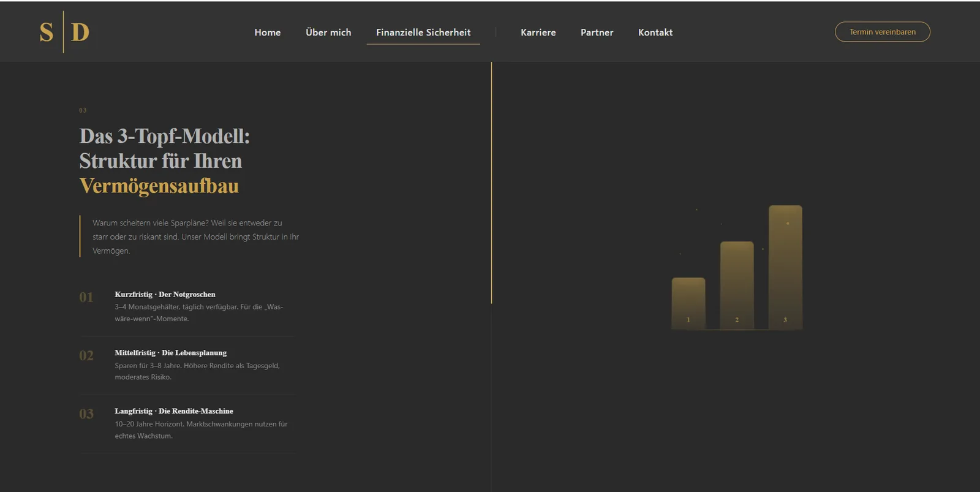Click the tallest chart bar labeled 3
Viewport: 980px width, 492px height.
tap(785, 267)
